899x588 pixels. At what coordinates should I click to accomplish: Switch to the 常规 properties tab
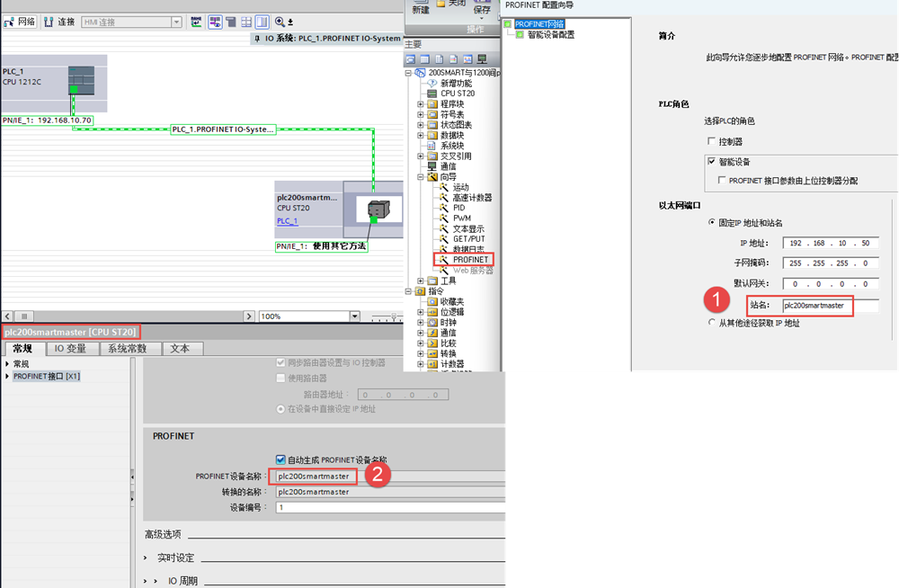point(22,349)
